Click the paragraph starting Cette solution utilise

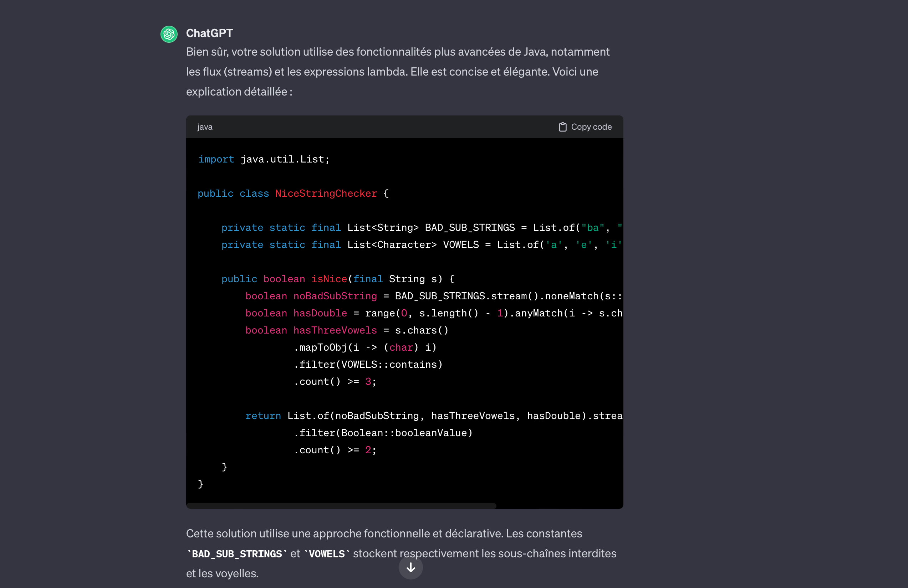tap(401, 553)
